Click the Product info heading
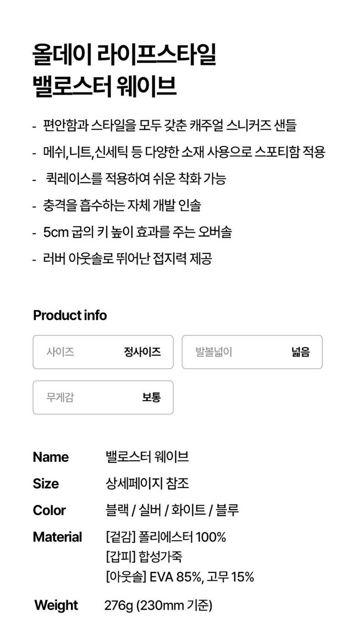The width and height of the screenshot is (355, 644). 70,315
